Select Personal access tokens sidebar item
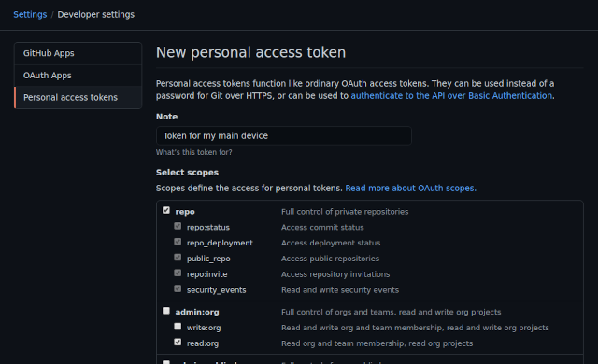 (x=78, y=97)
